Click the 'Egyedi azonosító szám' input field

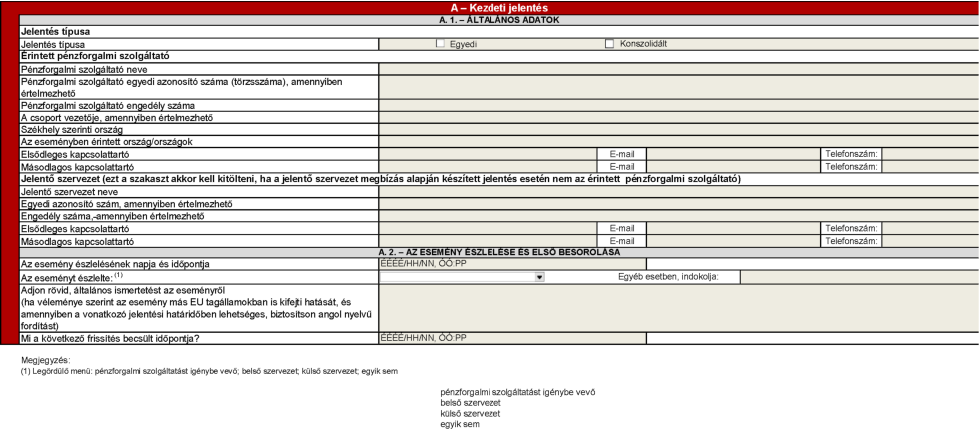pos(678,204)
